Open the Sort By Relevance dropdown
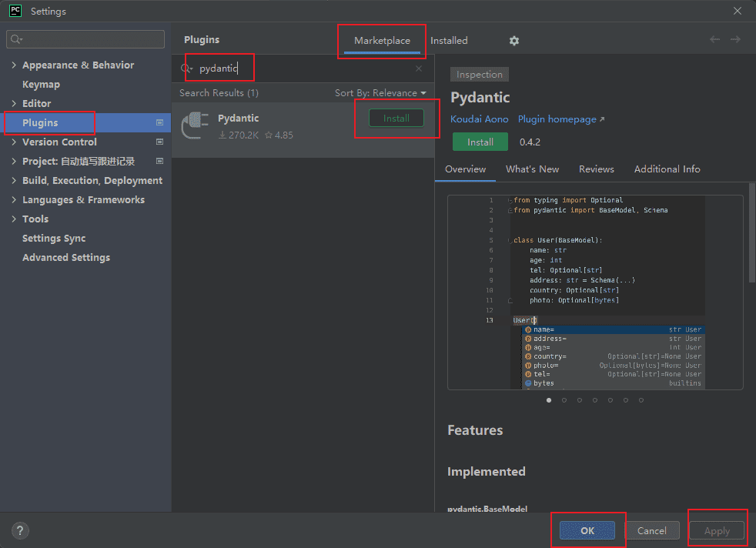756x548 pixels. pos(380,93)
